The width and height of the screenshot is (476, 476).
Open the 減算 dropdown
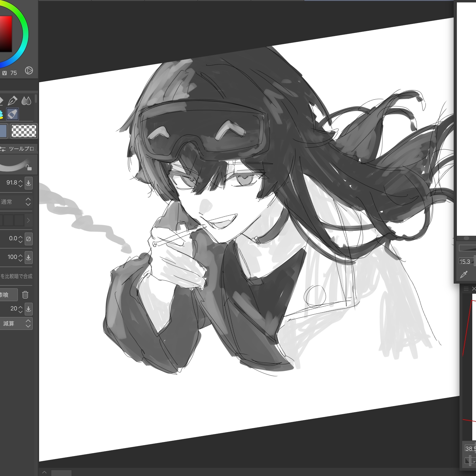coord(16,323)
